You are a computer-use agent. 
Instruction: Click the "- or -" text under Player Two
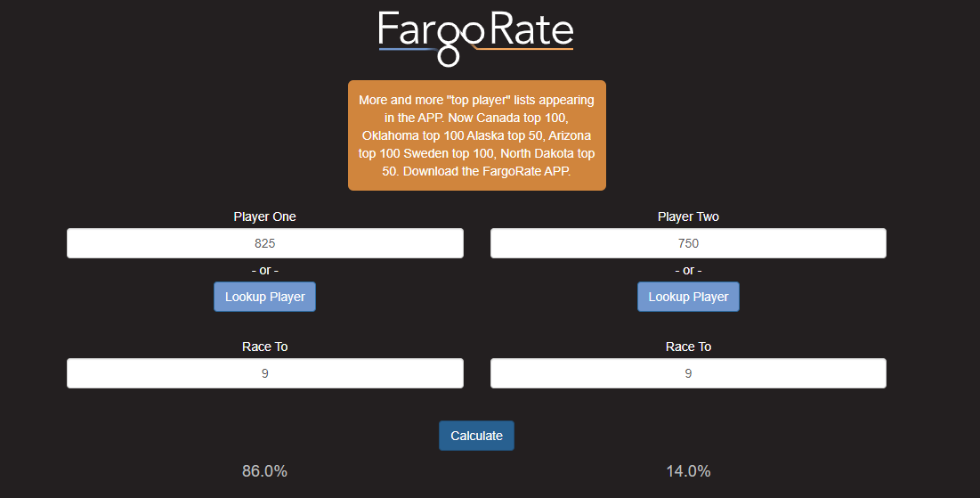tap(688, 270)
